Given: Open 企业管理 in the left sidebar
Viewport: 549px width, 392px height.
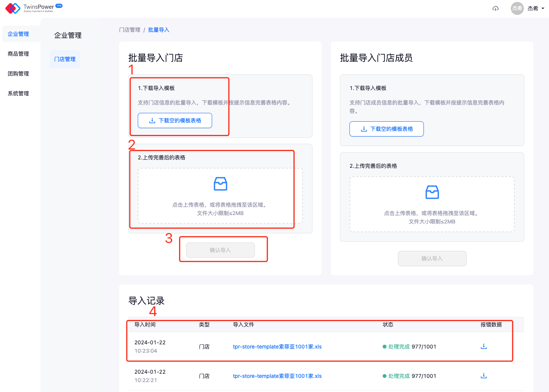Looking at the screenshot, I should coord(18,34).
